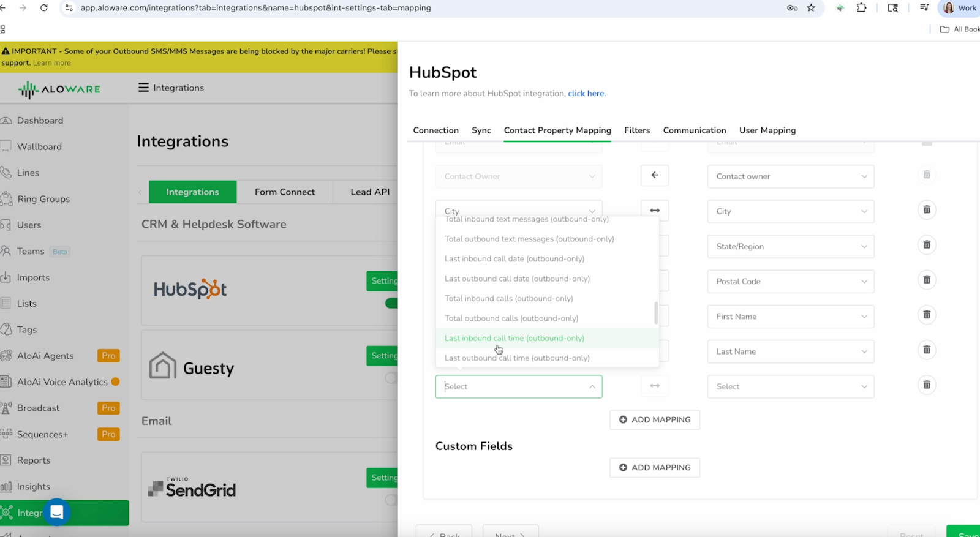Switch to the Connection tab
This screenshot has height=537, width=980.
click(x=435, y=130)
